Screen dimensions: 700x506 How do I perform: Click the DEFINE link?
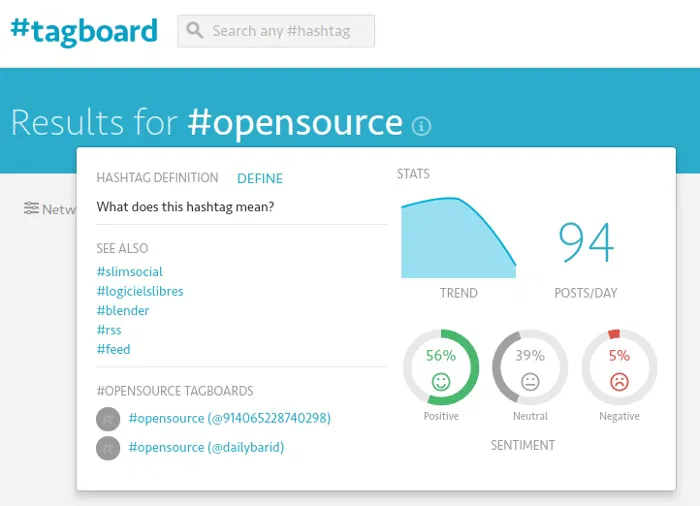click(260, 179)
